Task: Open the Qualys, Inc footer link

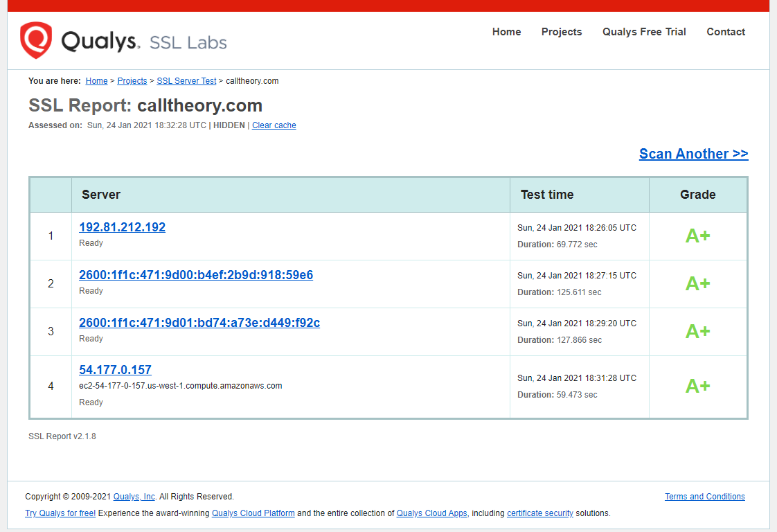Action: (134, 496)
